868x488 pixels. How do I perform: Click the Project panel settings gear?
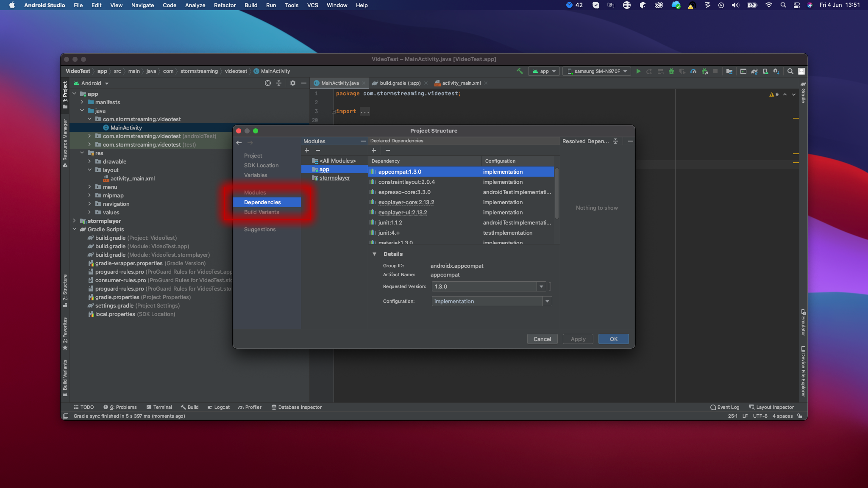point(293,83)
